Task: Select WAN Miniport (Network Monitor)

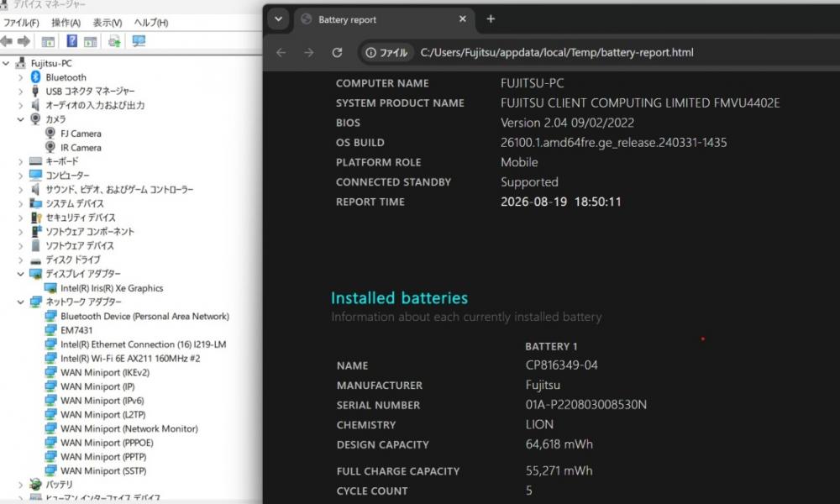Action: (129, 428)
